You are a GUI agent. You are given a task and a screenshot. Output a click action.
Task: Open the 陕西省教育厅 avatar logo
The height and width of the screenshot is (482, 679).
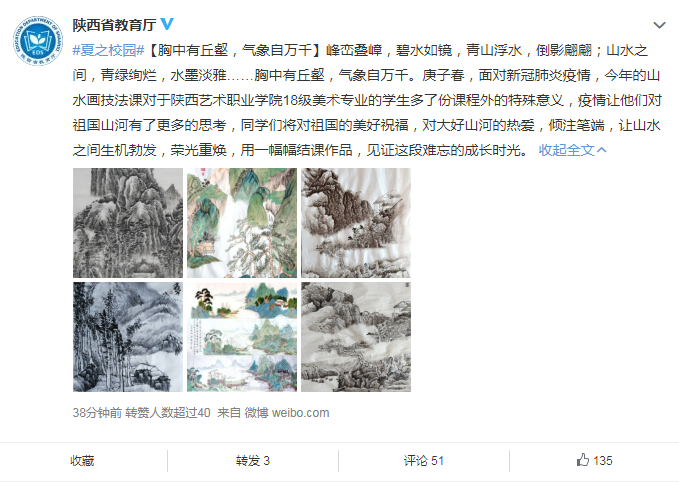point(38,41)
